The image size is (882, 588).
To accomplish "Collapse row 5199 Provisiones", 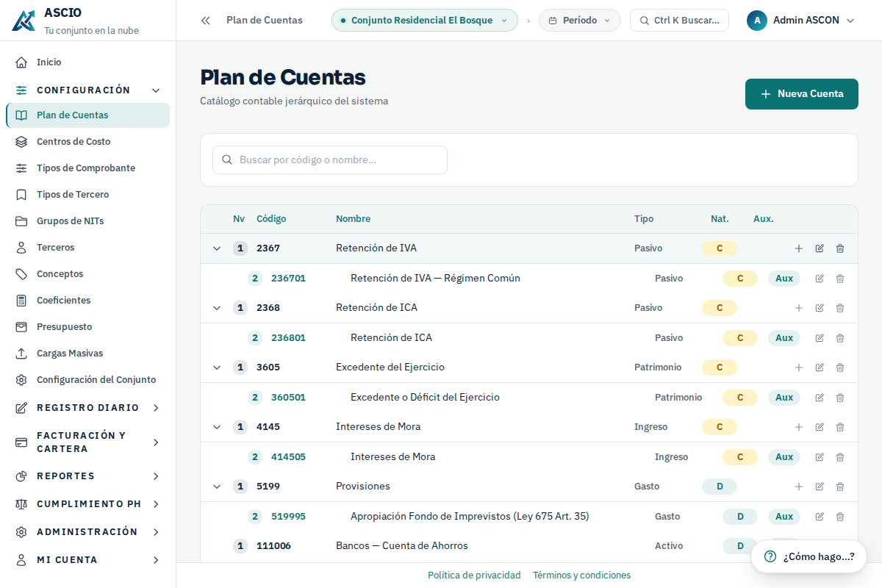I will (217, 487).
